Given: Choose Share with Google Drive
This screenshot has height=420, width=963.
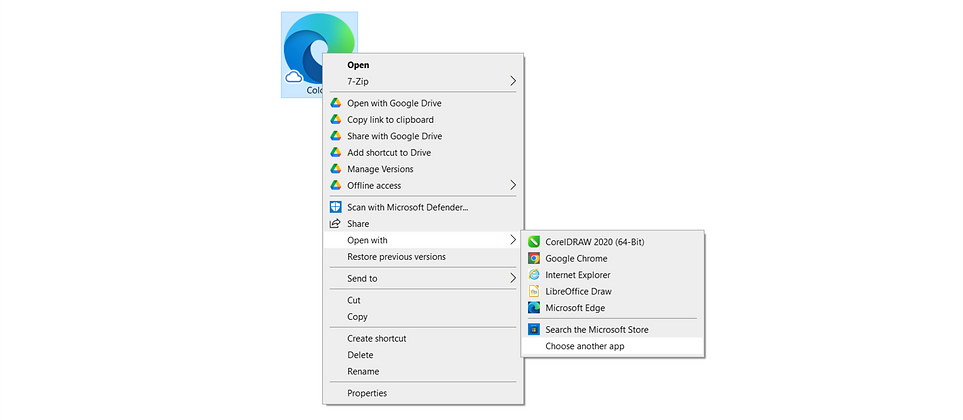Looking at the screenshot, I should [x=423, y=136].
